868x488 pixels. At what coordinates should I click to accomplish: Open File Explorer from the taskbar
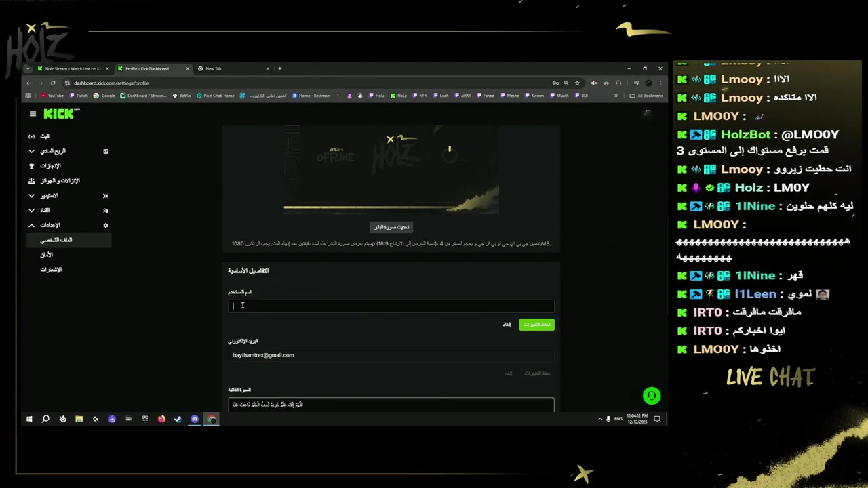[79, 419]
